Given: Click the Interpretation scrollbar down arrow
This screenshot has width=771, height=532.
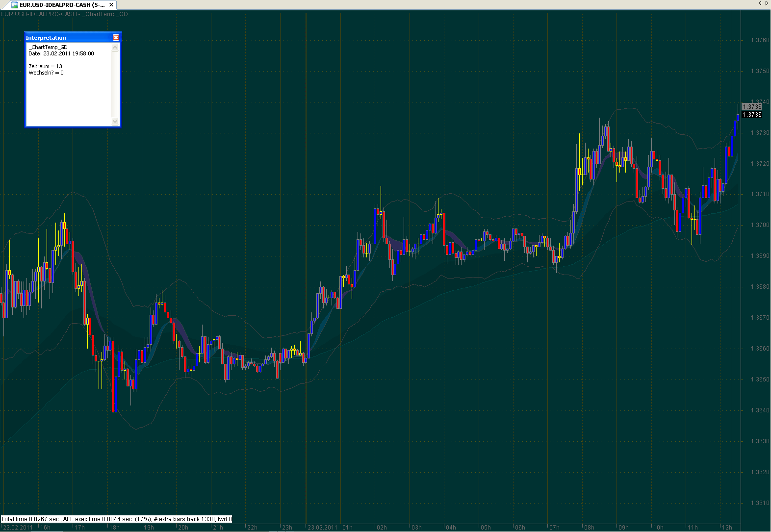Looking at the screenshot, I should (115, 121).
